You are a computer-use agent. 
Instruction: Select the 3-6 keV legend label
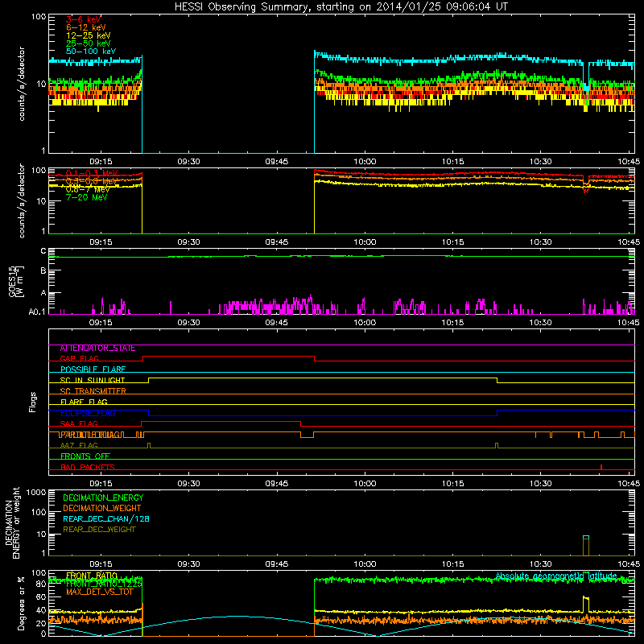[83, 19]
